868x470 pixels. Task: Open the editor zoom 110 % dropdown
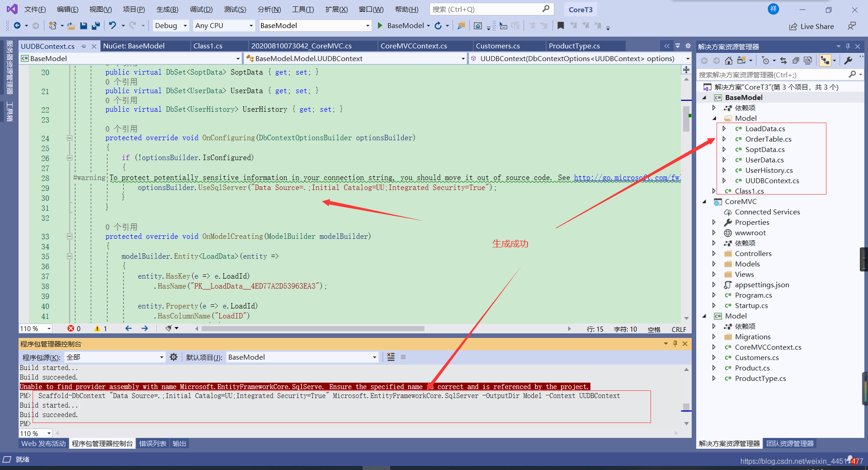(36, 329)
